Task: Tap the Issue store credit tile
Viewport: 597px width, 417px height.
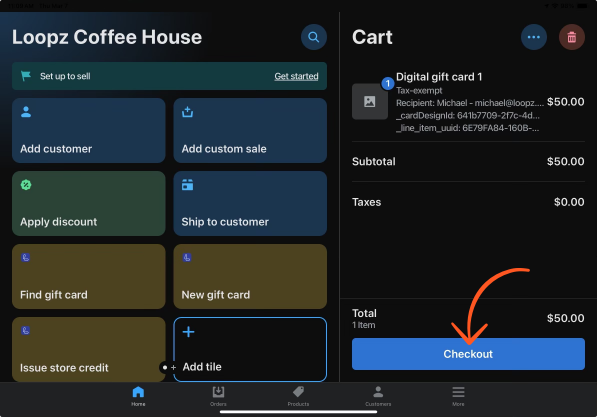Action: pos(89,349)
